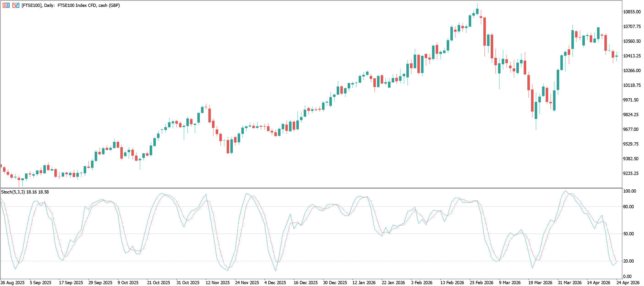Click the '9 Oct 2025' date label
Viewport: 644px width, 286px height.
point(128,283)
